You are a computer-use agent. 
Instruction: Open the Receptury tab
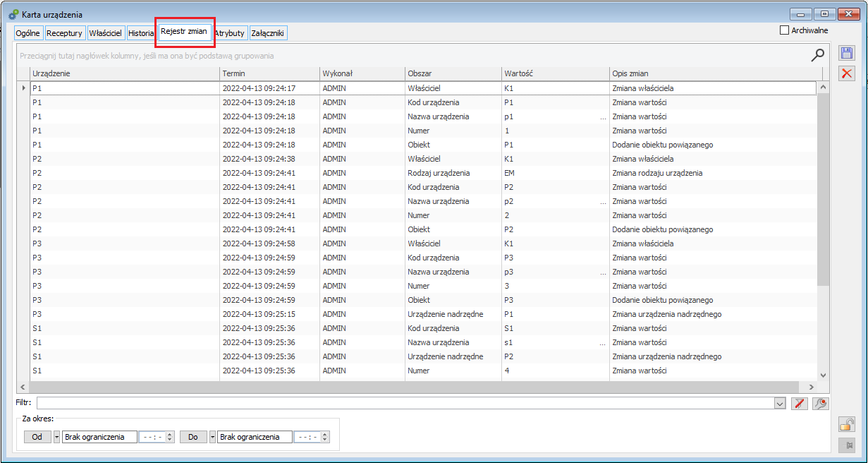(x=65, y=33)
